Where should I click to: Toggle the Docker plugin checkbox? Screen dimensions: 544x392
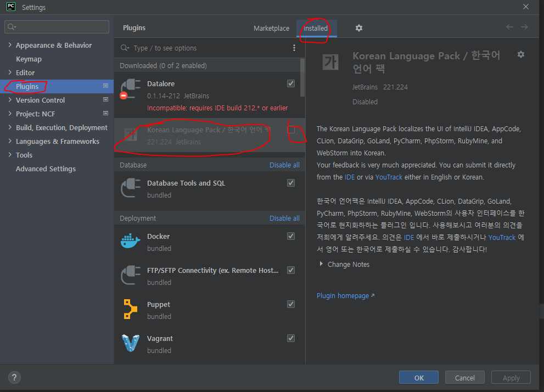[291, 236]
